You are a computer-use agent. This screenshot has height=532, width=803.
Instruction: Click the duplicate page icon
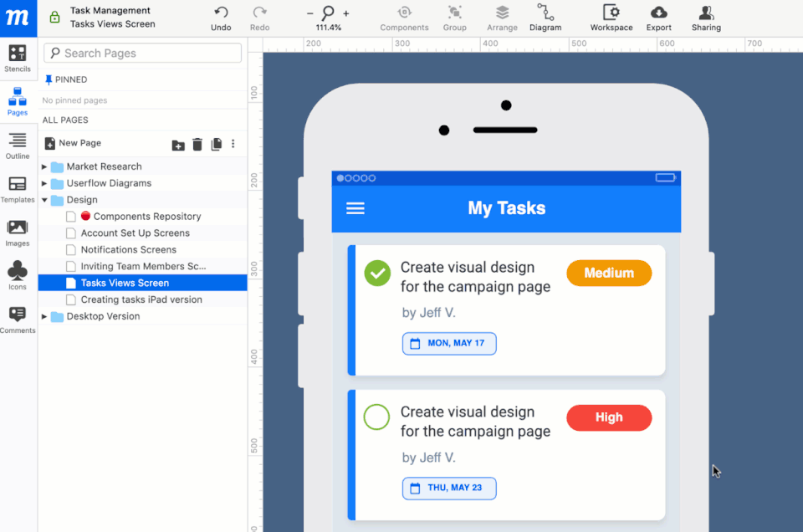(217, 145)
